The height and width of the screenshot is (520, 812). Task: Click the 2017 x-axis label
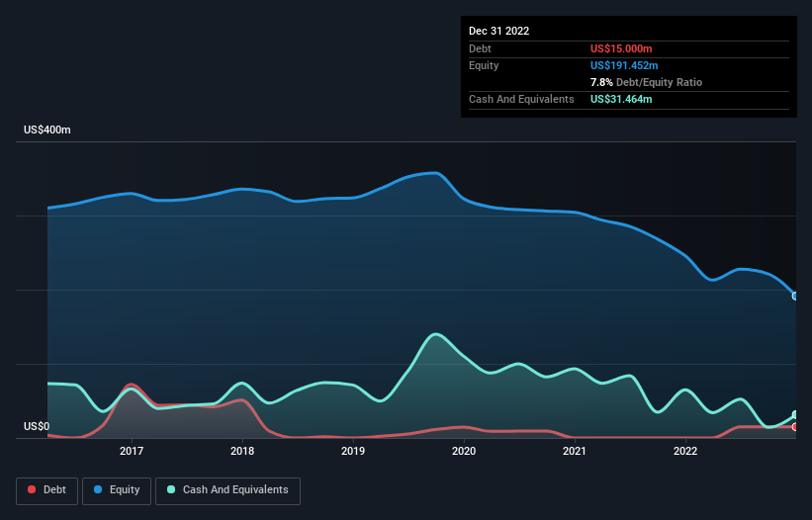[x=132, y=451]
